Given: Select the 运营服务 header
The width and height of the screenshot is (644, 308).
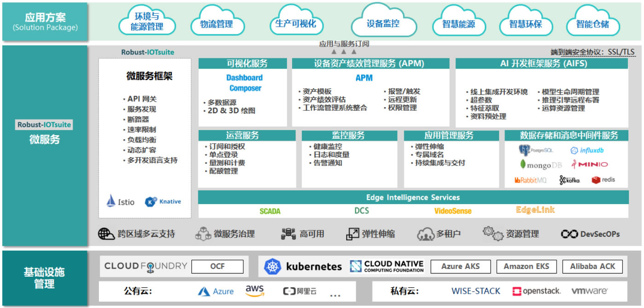Looking at the screenshot, I should click(247, 136).
